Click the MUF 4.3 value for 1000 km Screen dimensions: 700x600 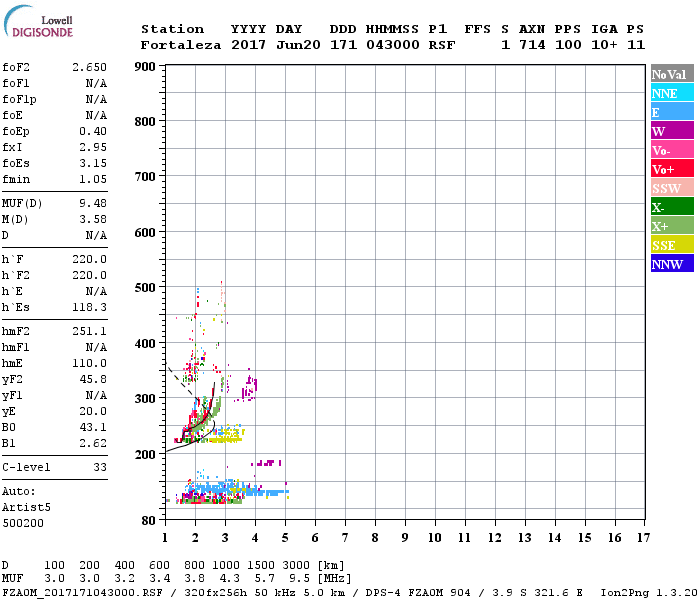[x=229, y=579]
